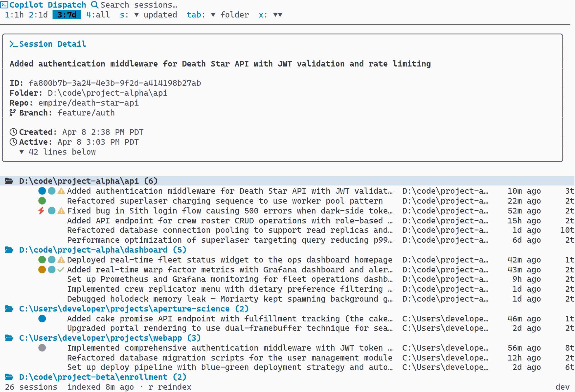Select session Implemented crew replicator menu

point(287,289)
